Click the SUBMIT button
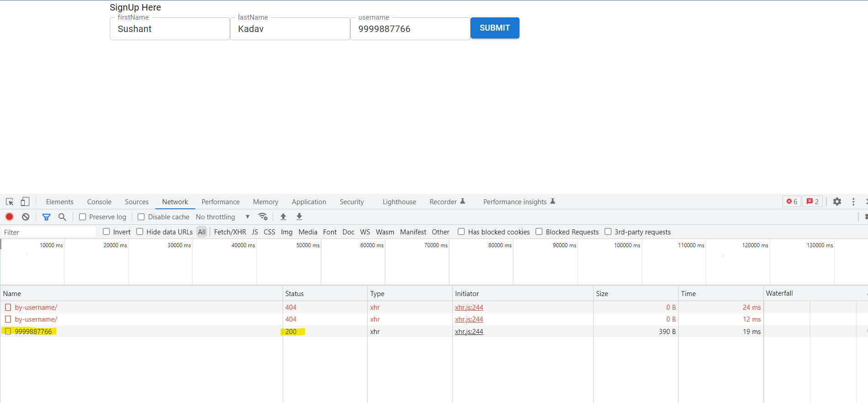The width and height of the screenshot is (868, 403). tap(495, 28)
